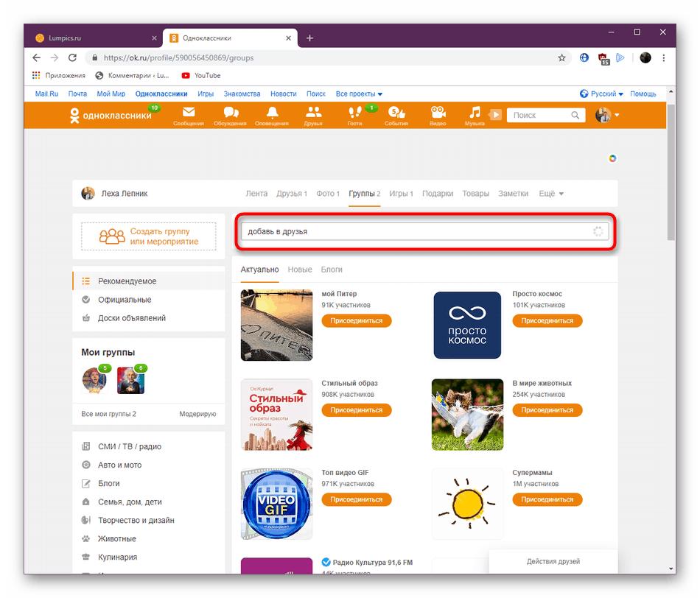
Task: Expand the Ещё menu in profile tabs
Action: point(551,193)
